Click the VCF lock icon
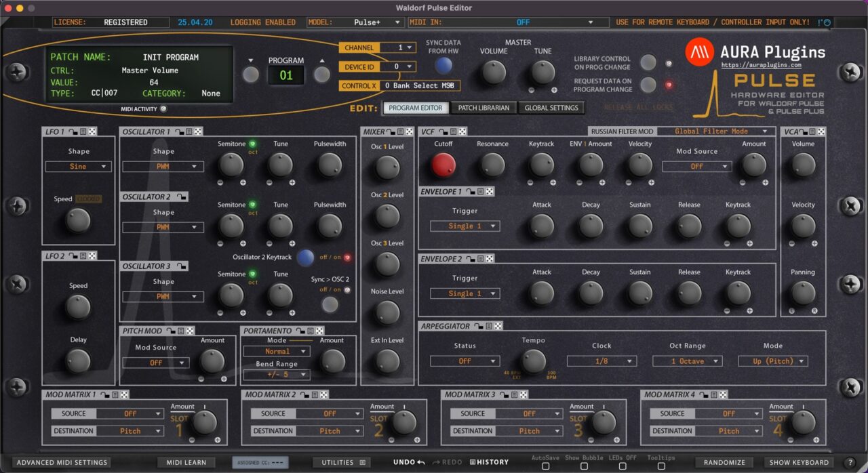The image size is (868, 473). click(x=443, y=131)
